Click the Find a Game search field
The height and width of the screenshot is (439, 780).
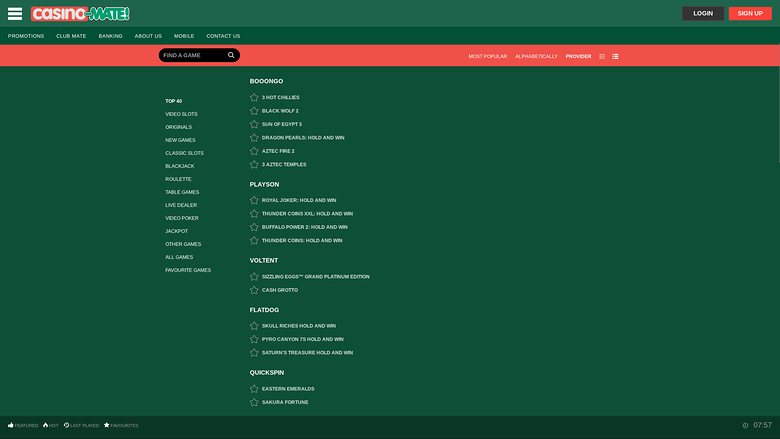[x=192, y=56]
